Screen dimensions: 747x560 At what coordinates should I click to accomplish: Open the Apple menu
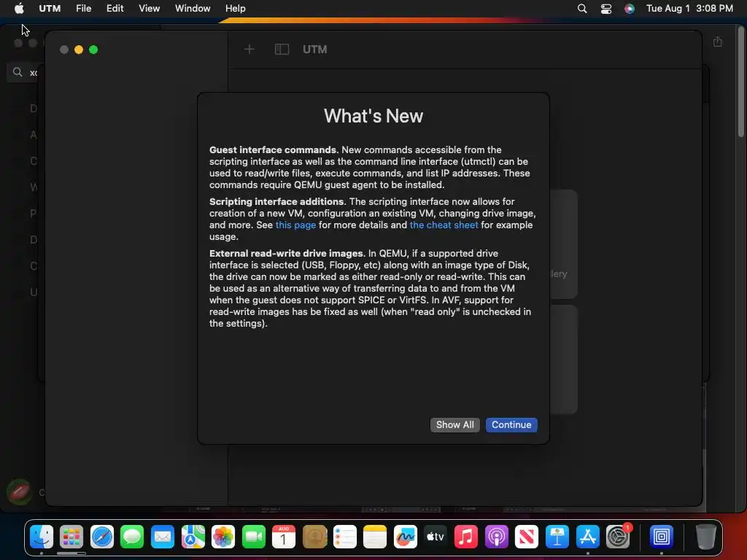[x=19, y=8]
